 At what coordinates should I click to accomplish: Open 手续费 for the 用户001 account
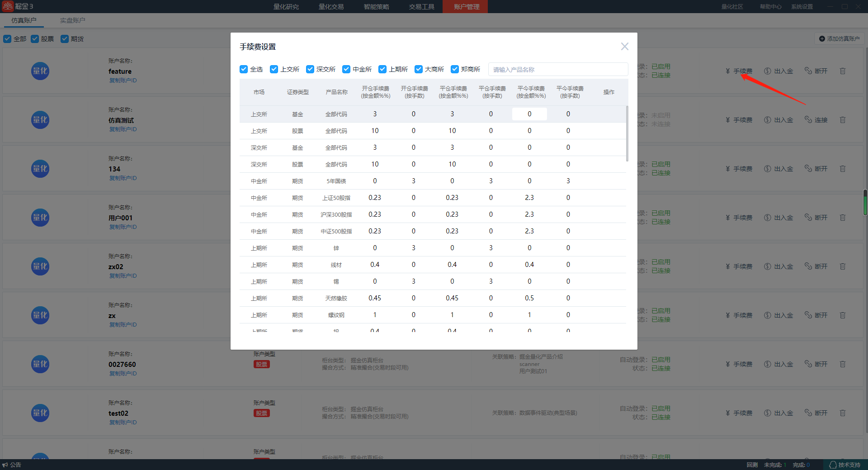pos(739,218)
